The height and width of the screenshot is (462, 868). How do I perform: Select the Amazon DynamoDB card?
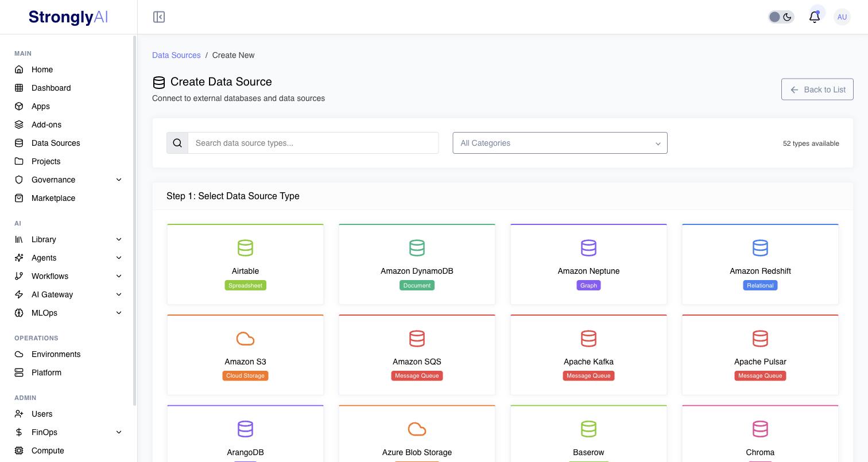pos(417,264)
